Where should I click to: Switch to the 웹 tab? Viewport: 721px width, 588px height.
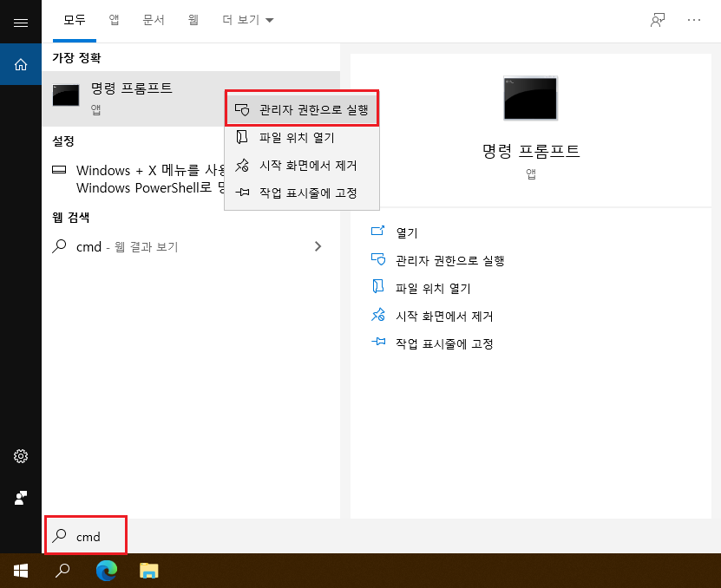(x=193, y=20)
